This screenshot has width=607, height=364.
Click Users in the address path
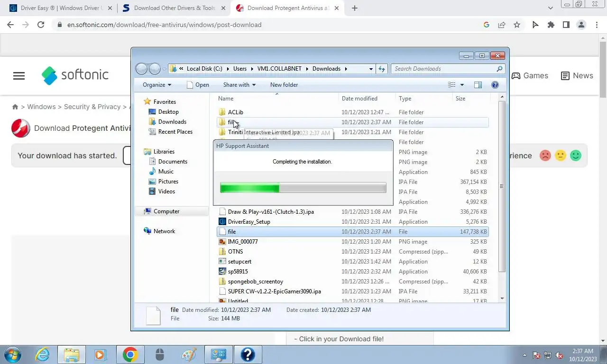[240, 69]
